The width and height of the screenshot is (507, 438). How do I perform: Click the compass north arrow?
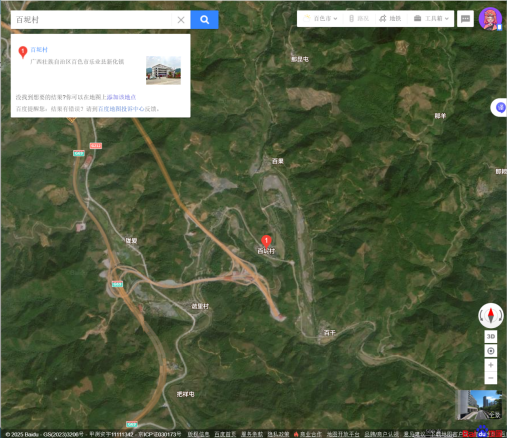(491, 315)
